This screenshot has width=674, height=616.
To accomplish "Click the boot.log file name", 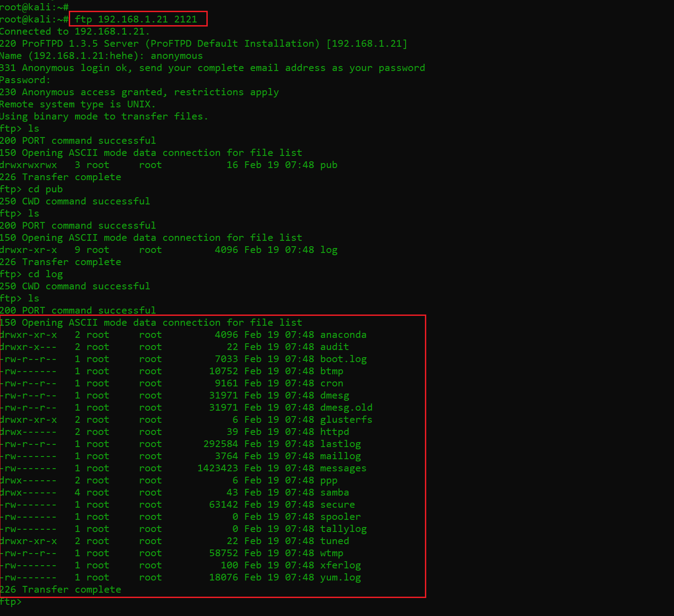I will (x=343, y=359).
